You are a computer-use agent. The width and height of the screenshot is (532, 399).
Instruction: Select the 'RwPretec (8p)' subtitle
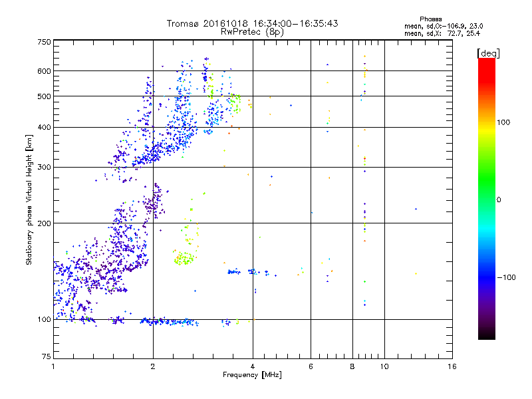click(252, 32)
